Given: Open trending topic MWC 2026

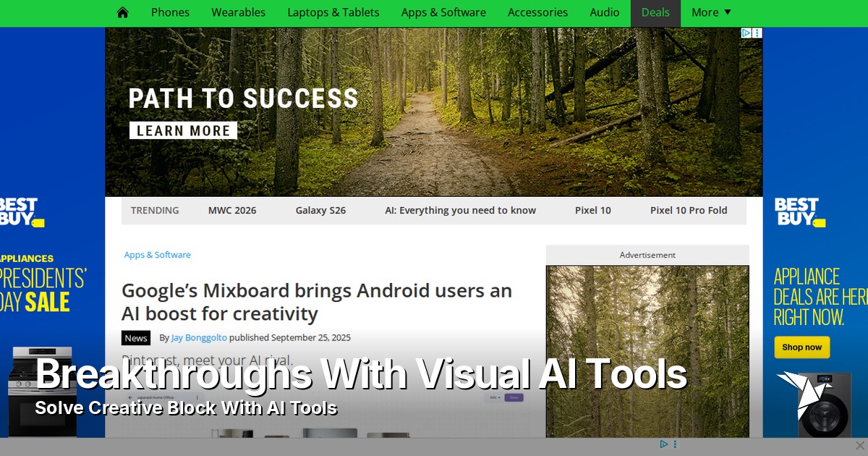Looking at the screenshot, I should (x=232, y=211).
